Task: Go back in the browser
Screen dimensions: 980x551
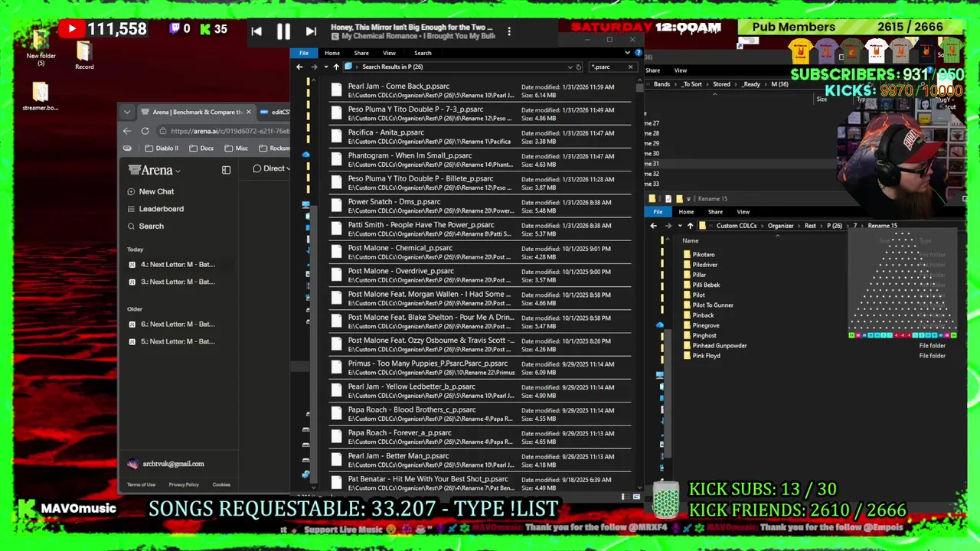Action: 127,131
